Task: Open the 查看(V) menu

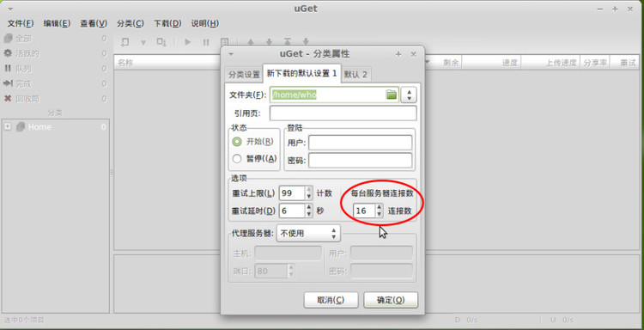Action: [94, 23]
